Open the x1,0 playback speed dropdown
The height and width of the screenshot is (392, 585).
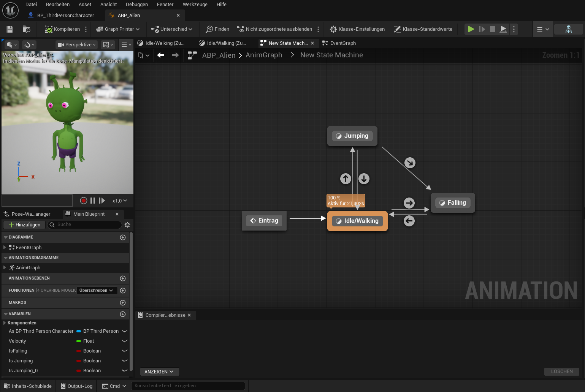click(120, 201)
